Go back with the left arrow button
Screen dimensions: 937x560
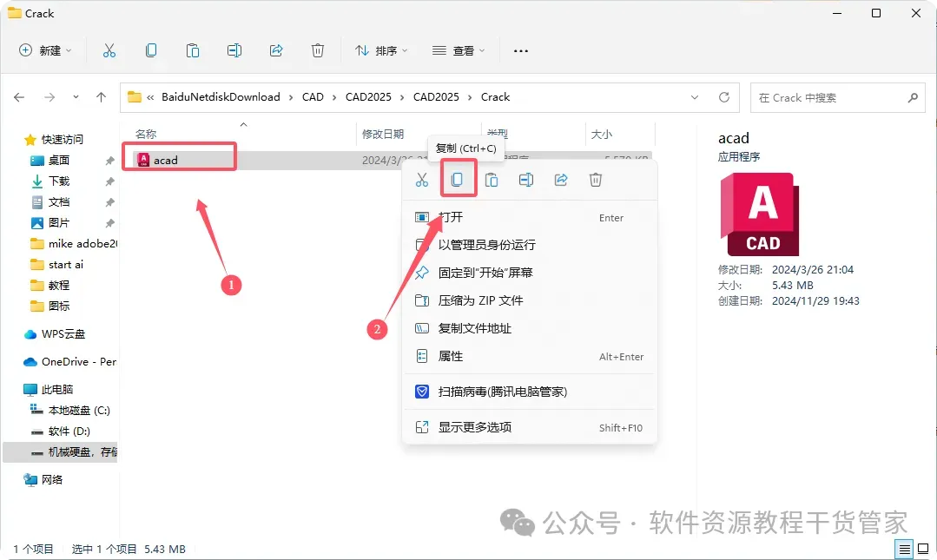coord(19,97)
